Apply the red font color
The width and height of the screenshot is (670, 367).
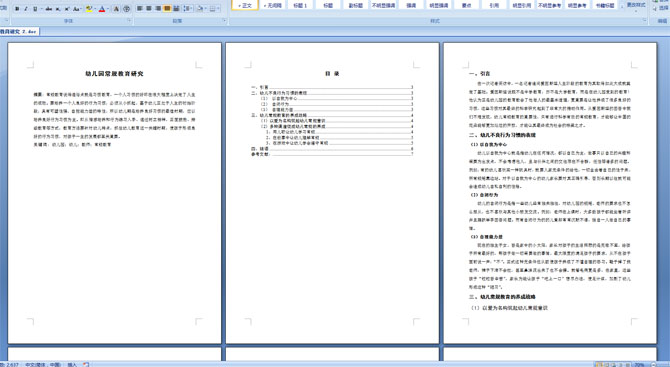coord(102,9)
